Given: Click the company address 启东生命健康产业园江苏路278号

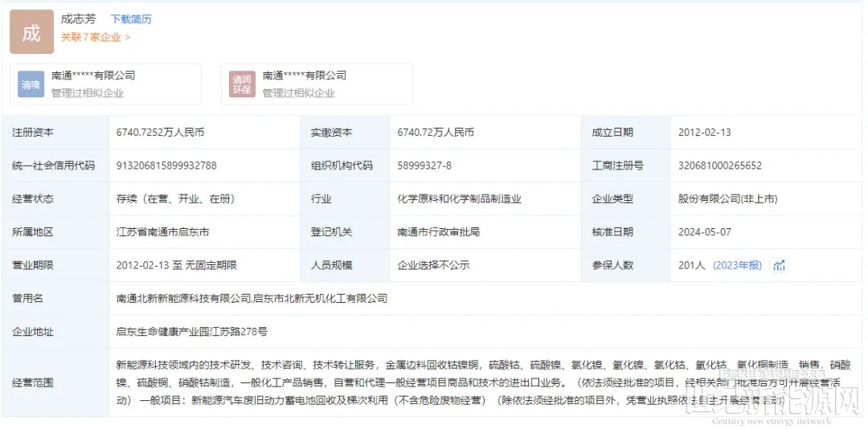Looking at the screenshot, I should coord(192,331).
